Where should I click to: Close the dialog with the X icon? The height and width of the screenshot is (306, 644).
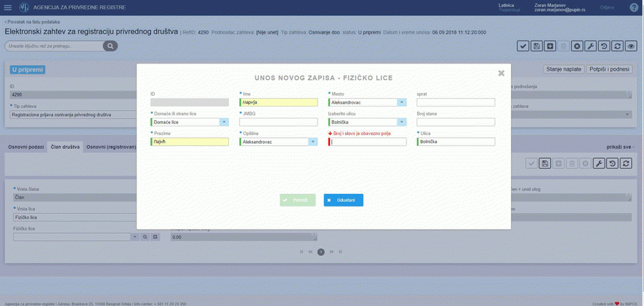click(501, 72)
